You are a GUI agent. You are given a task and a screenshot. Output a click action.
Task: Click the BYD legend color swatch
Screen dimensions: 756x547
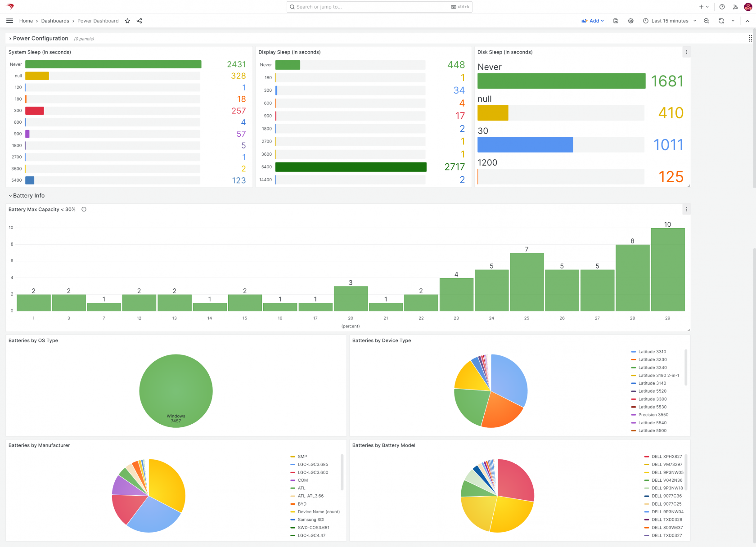tap(293, 504)
